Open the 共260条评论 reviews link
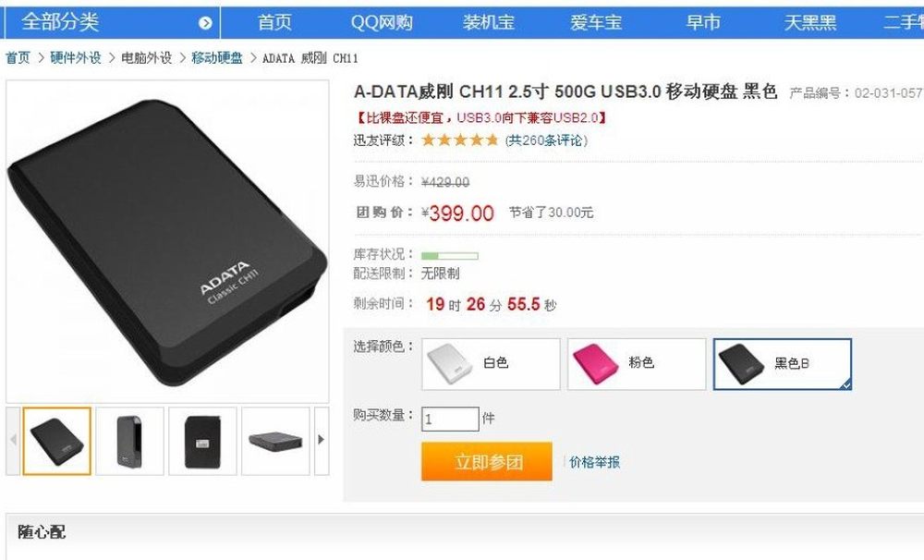Image resolution: width=924 pixels, height=560 pixels. click(x=546, y=140)
